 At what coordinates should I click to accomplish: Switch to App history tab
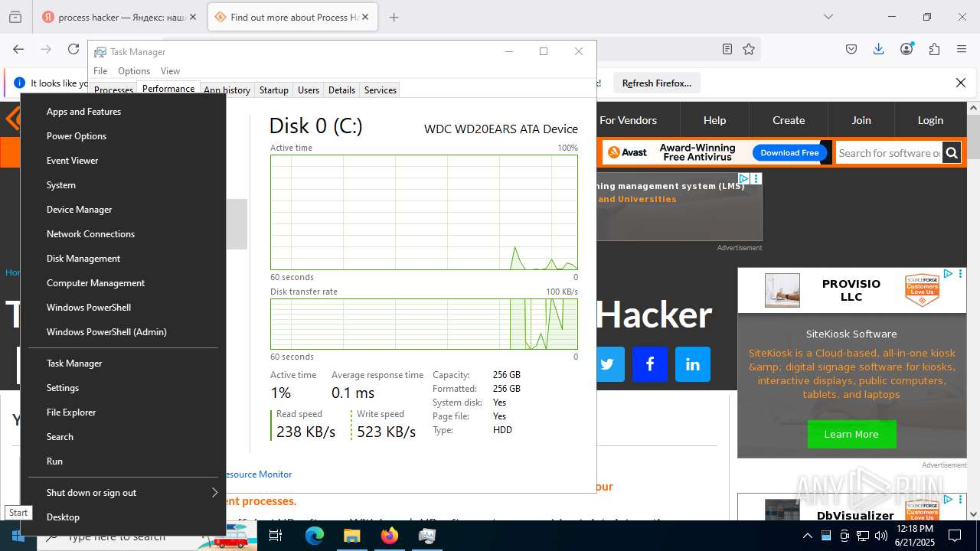(x=227, y=90)
